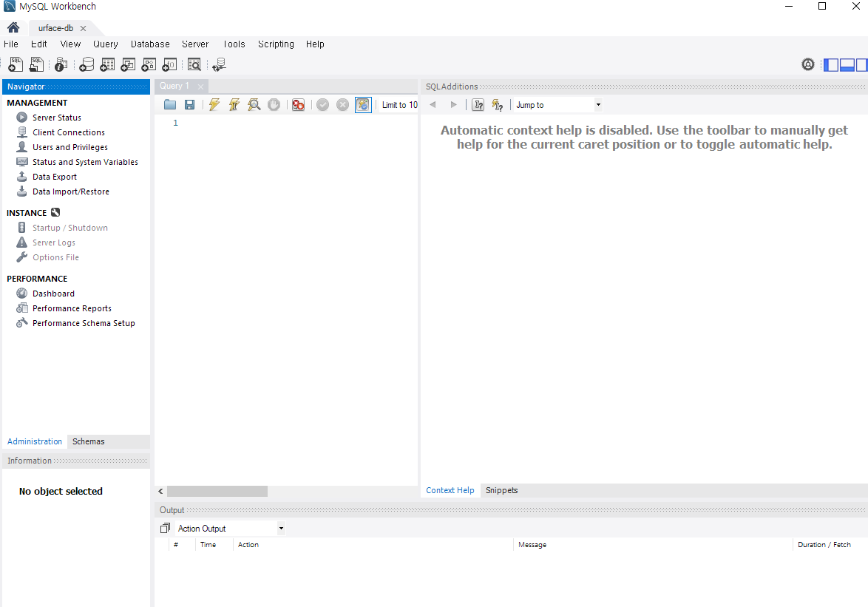Toggle the right sidebar panel visibility
The image size is (868, 607).
861,65
